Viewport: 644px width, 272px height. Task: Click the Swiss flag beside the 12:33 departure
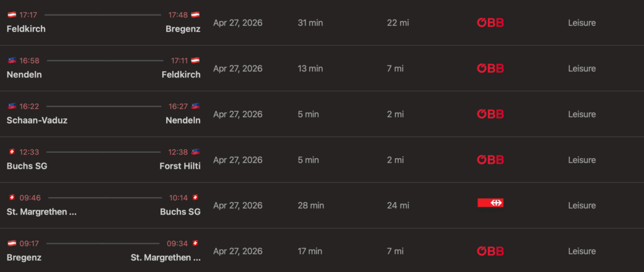point(11,152)
